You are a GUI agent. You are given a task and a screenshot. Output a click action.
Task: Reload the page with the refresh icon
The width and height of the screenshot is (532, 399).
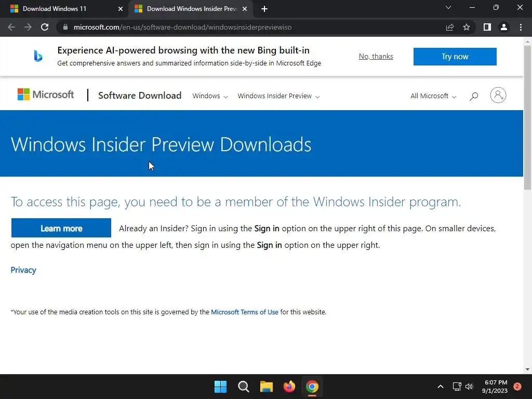click(45, 27)
